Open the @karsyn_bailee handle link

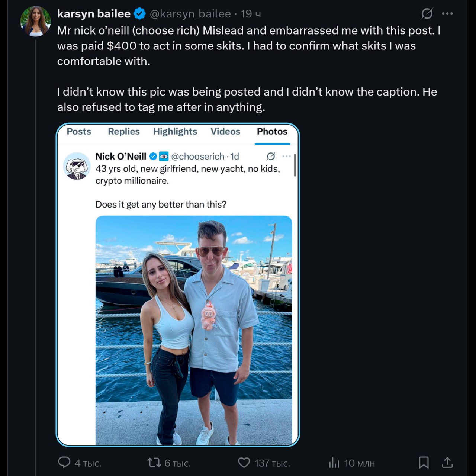point(190,14)
